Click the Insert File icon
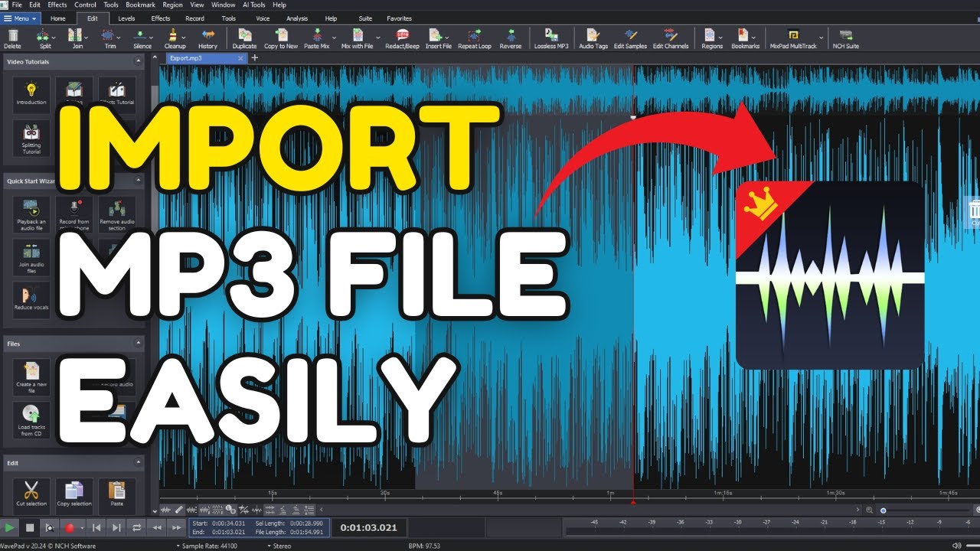The height and width of the screenshot is (551, 980). (438, 38)
